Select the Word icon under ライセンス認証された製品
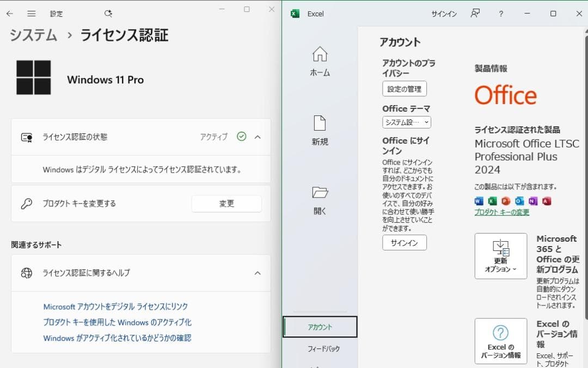This screenshot has width=588, height=368. (478, 201)
